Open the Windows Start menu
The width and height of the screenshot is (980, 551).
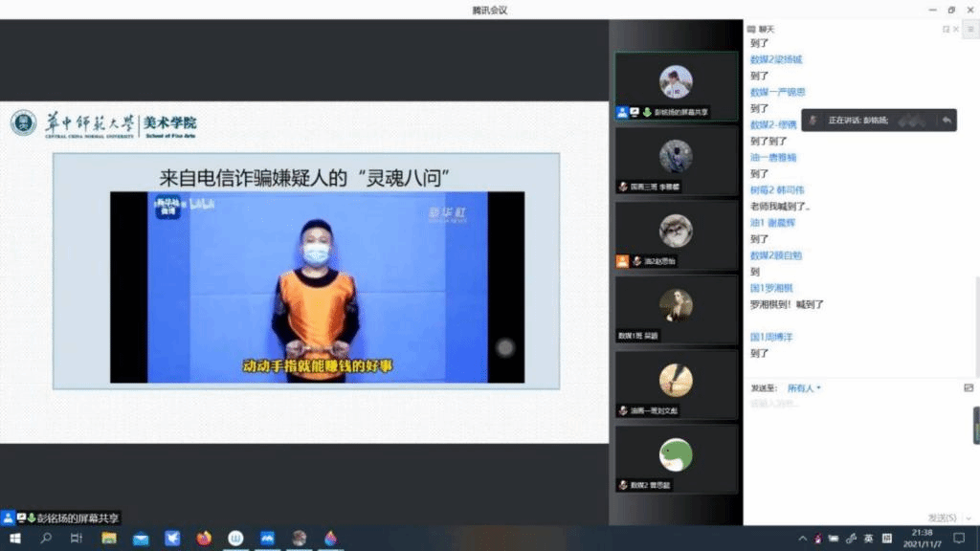pos(14,539)
